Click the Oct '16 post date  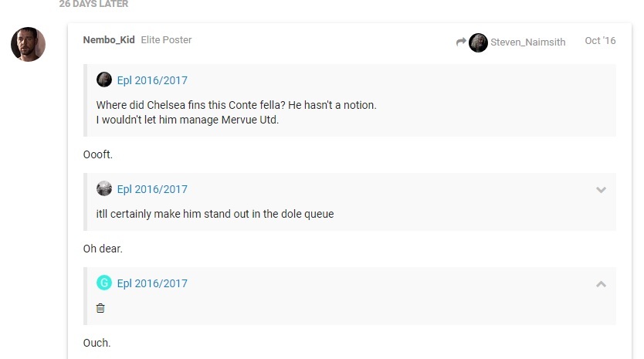tap(600, 41)
